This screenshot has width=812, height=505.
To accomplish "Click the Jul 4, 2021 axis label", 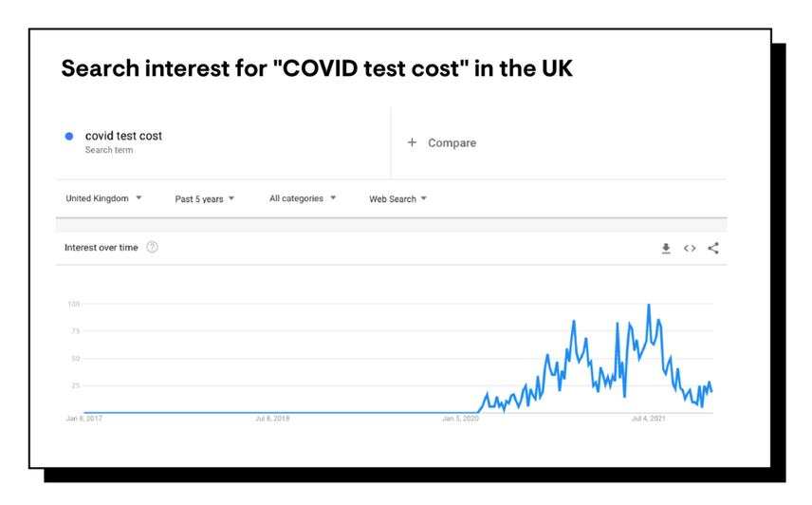I will 649,419.
